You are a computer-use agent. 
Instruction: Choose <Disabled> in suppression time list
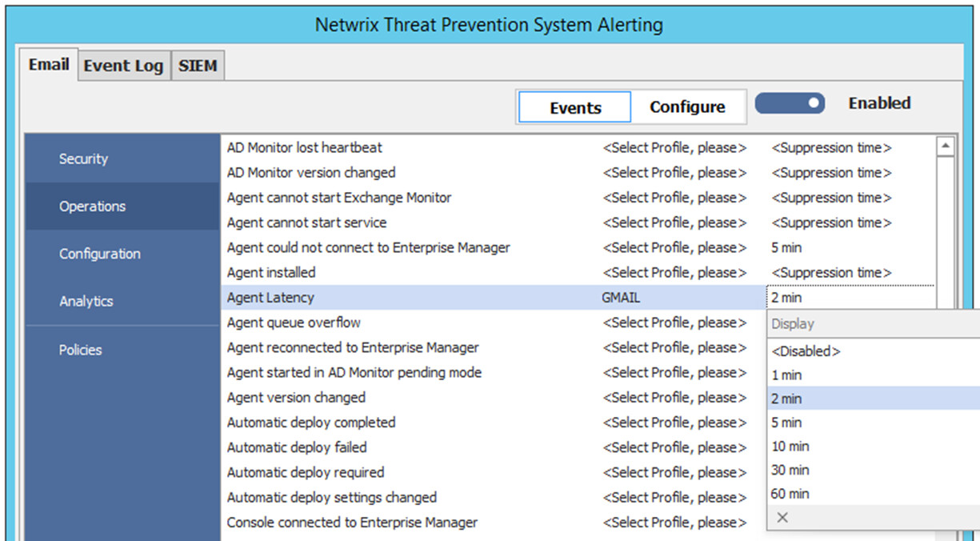806,351
